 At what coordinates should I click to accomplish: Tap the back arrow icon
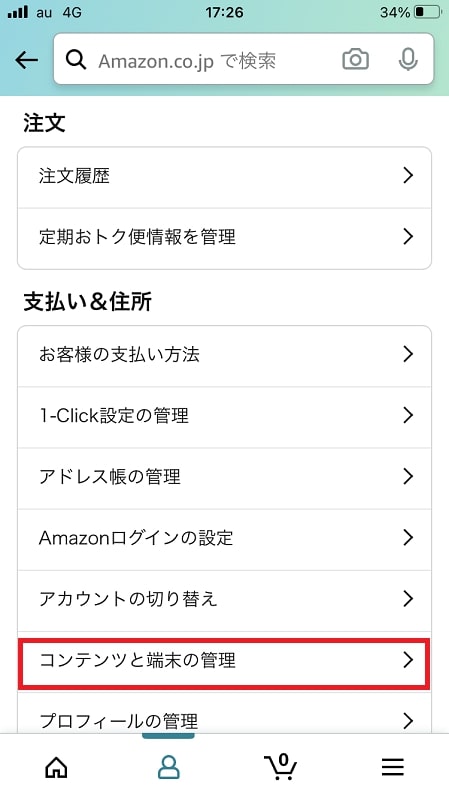27,60
